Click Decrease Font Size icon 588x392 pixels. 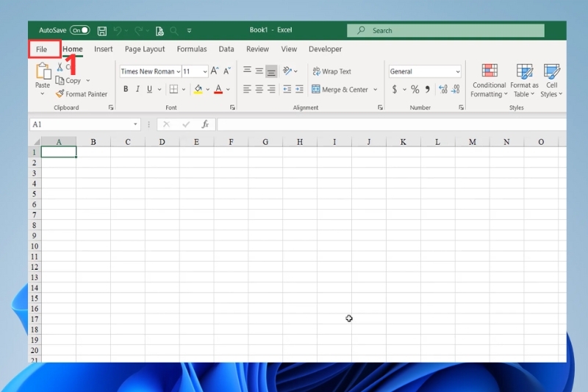pos(227,71)
